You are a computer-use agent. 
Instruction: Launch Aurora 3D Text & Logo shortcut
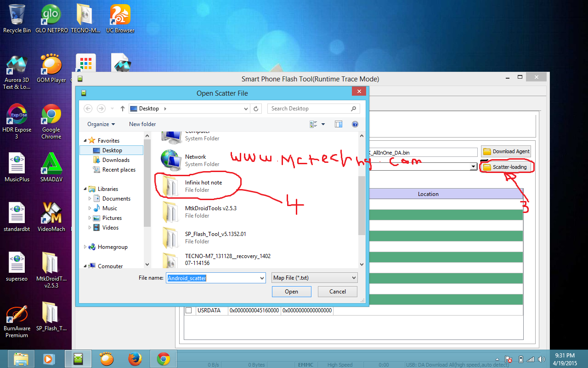pos(17,73)
